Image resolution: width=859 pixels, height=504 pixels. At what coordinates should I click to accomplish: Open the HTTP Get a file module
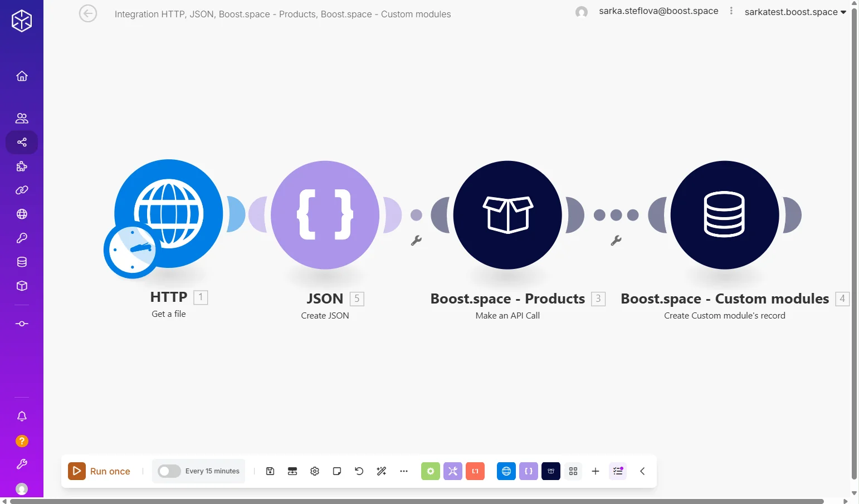pos(169,214)
